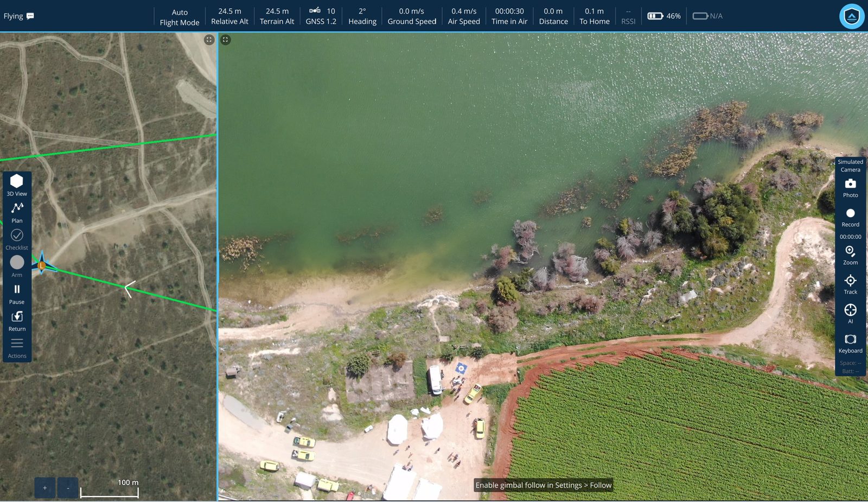
Task: Open the Auto Flight Mode selector
Action: pos(180,17)
